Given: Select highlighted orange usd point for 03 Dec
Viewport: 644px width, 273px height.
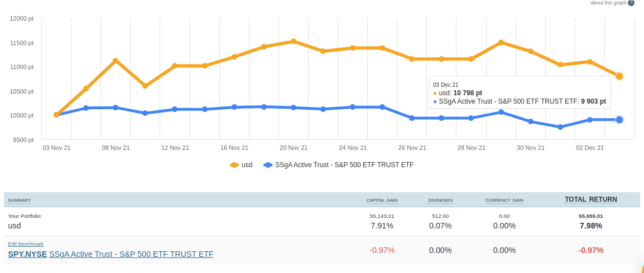Looking at the screenshot, I should click(x=619, y=76).
